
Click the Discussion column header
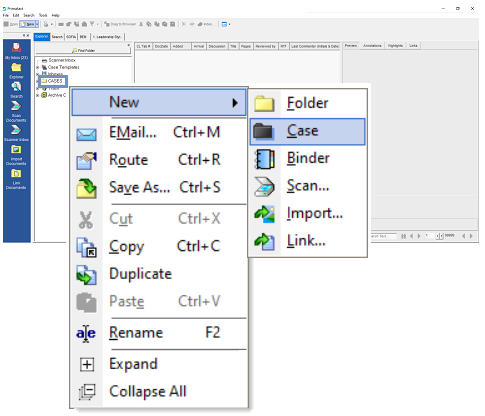click(x=217, y=46)
